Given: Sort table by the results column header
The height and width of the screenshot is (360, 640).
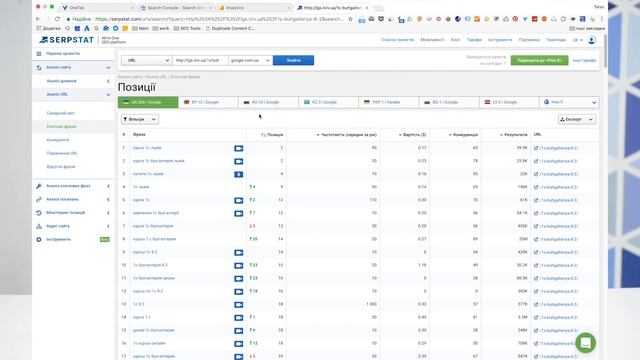Looking at the screenshot, I should (x=514, y=135).
